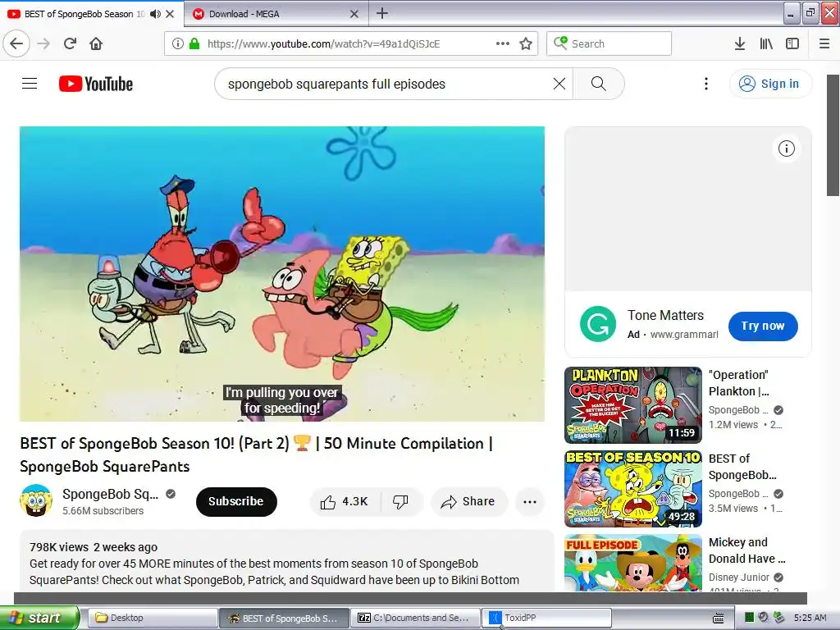Run YouTube search with magnifier button
840x630 pixels.
(598, 84)
